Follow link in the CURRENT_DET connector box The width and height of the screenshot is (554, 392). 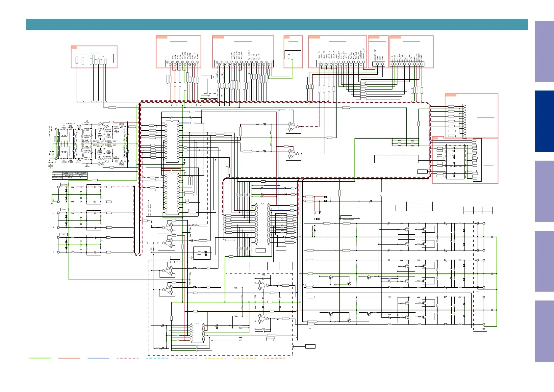pos(377,41)
